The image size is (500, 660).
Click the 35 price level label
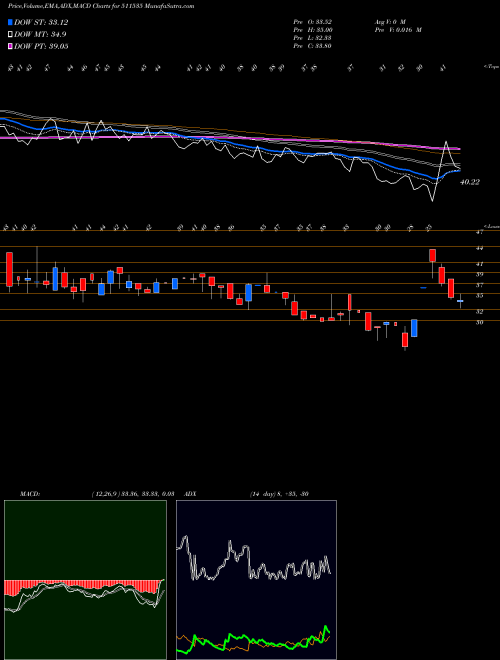click(x=479, y=295)
